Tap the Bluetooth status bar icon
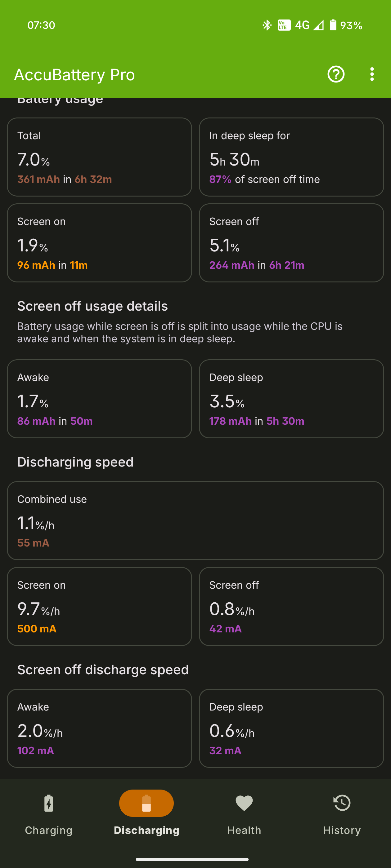The height and width of the screenshot is (868, 391). click(x=267, y=25)
